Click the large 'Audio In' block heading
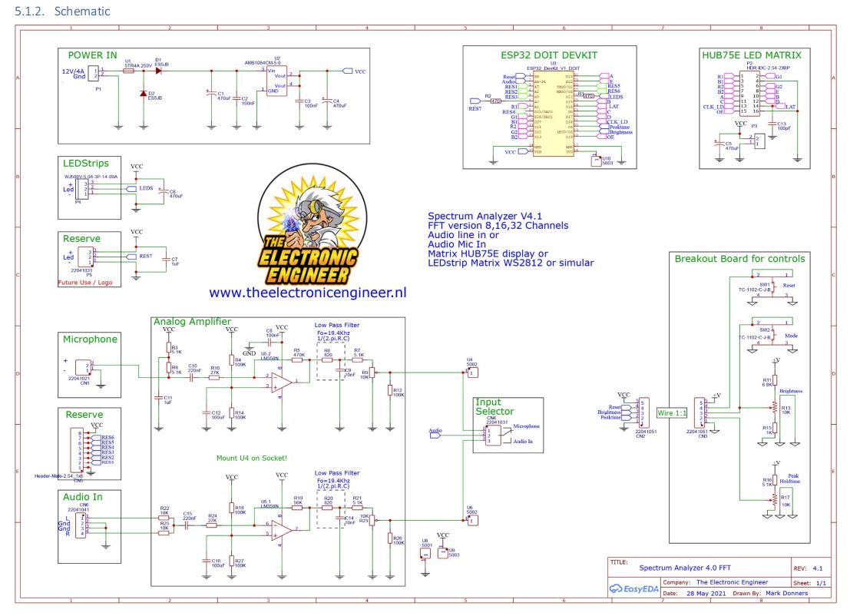Image resolution: width=850 pixels, height=616 pixels. (x=82, y=497)
